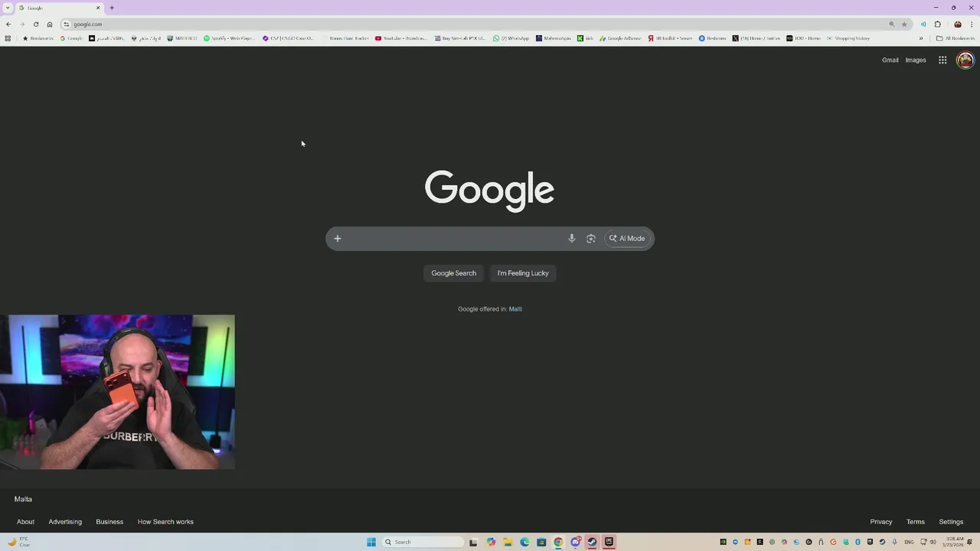
Task: Open the Chrome extensions puzzle icon
Action: click(x=937, y=24)
